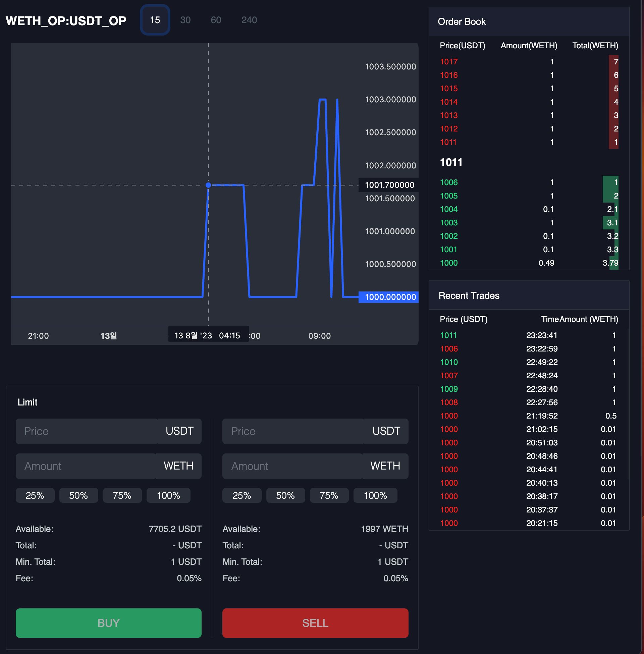
Task: Click the Recent Trades panel header
Action: pyautogui.click(x=529, y=295)
